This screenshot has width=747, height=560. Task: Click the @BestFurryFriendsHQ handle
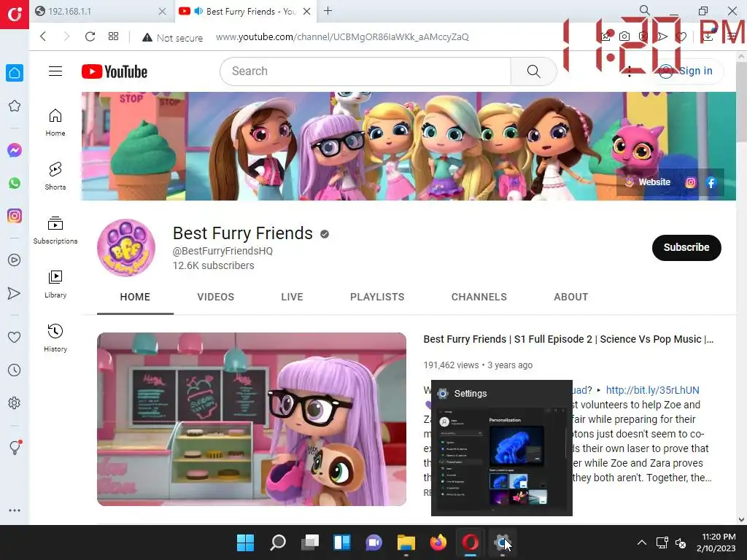click(x=222, y=251)
